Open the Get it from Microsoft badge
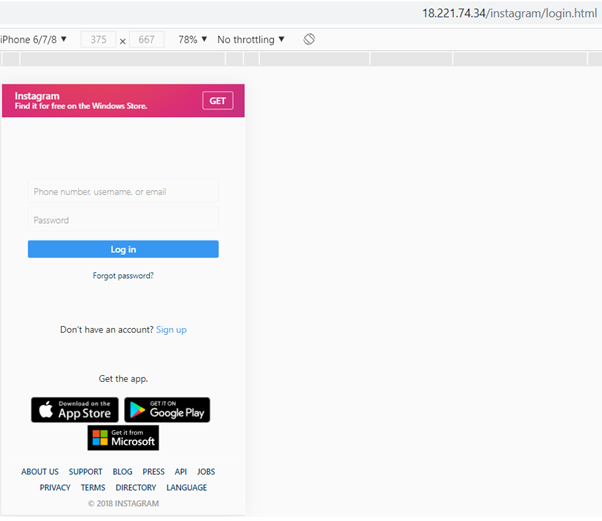Viewport: 602px width, 521px height. 123,438
